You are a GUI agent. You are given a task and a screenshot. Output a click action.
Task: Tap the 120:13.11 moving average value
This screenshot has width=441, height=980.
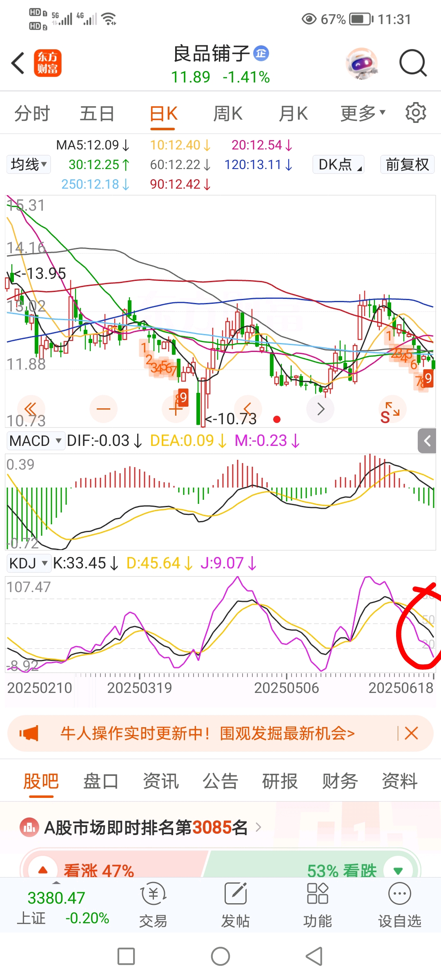pyautogui.click(x=258, y=165)
